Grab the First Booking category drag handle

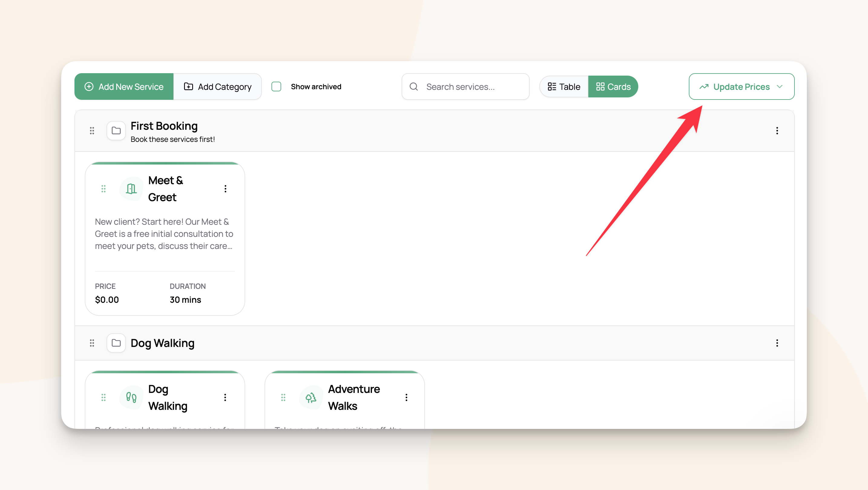(92, 131)
